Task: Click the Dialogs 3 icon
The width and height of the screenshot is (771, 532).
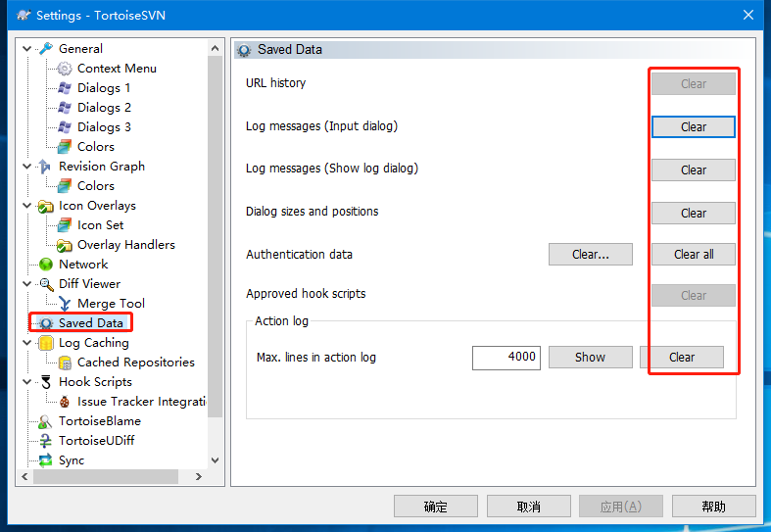Action: click(65, 127)
